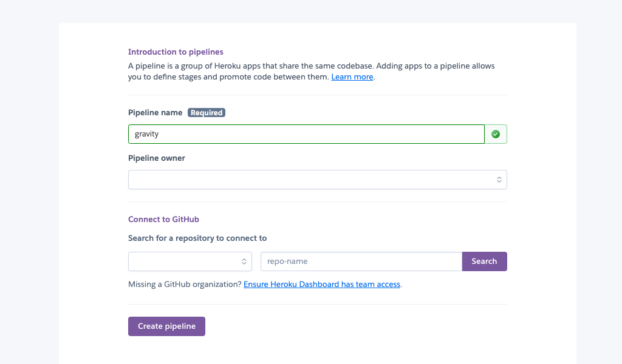The height and width of the screenshot is (364, 622).
Task: Open the GitHub organization dropdown
Action: point(190,261)
